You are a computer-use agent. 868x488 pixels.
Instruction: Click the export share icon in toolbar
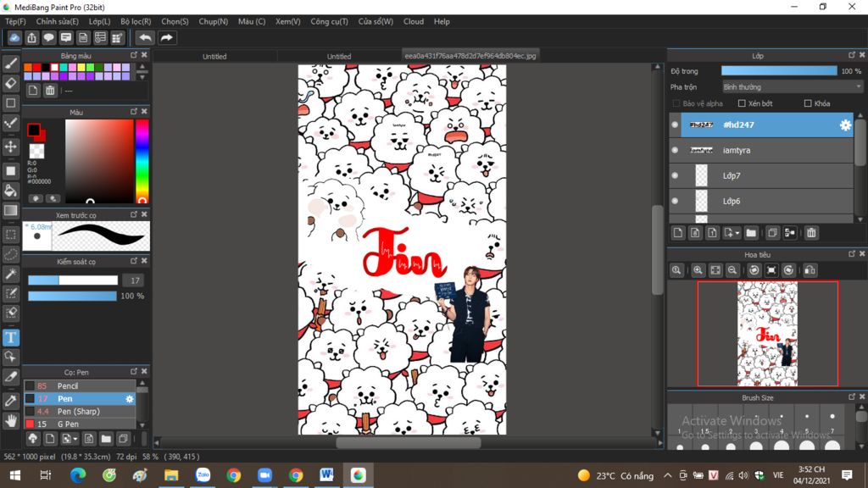tap(31, 37)
